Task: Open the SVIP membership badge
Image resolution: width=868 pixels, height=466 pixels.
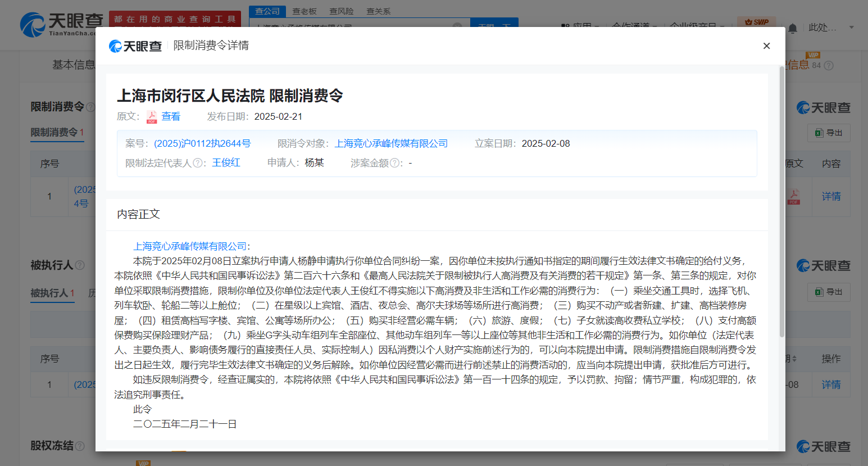Action: coord(756,22)
